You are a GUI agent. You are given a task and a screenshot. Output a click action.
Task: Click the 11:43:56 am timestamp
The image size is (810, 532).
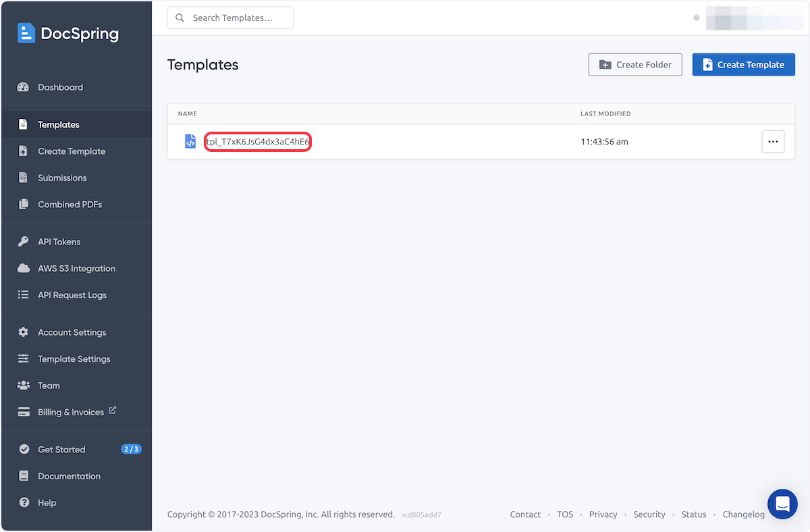604,142
